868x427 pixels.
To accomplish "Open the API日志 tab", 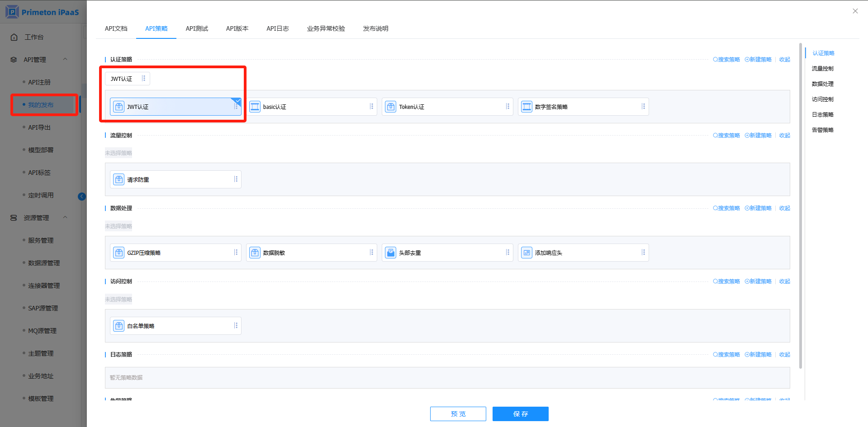I will 277,28.
